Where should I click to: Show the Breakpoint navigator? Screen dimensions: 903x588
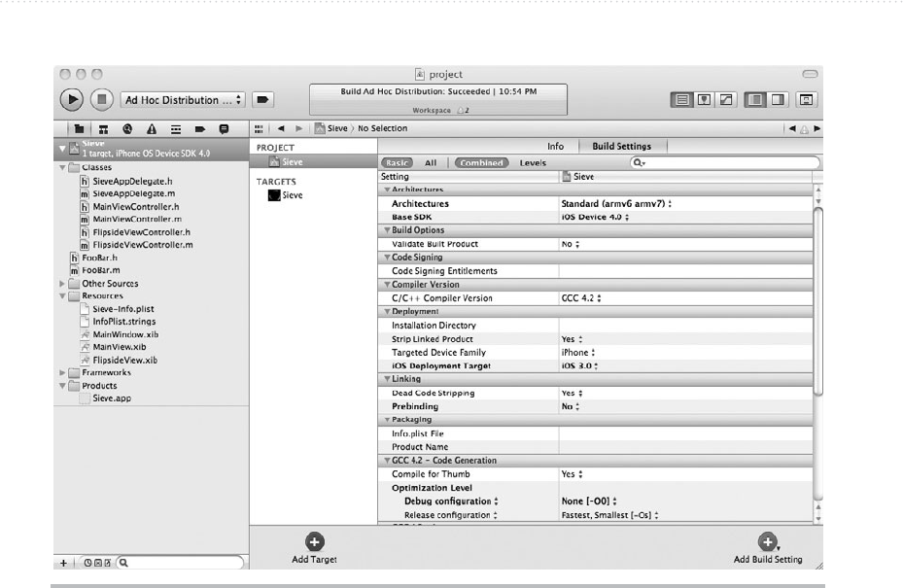coord(200,129)
